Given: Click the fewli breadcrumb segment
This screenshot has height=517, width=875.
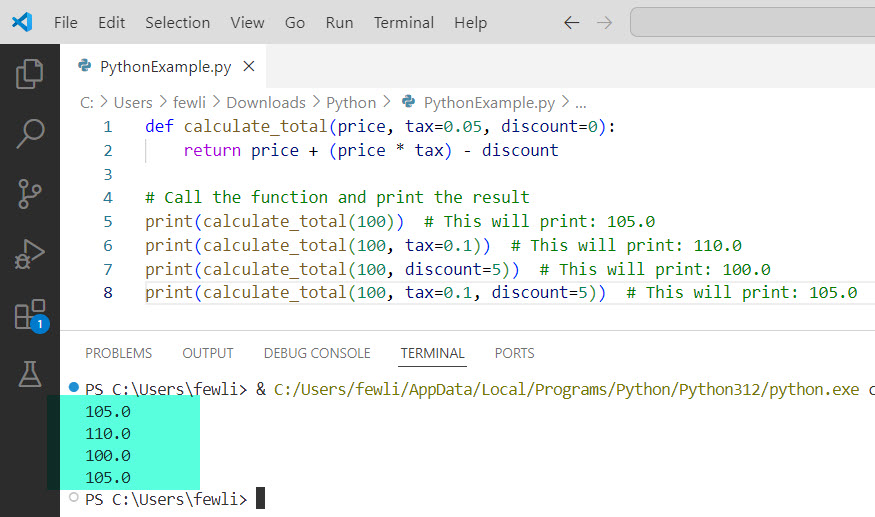Looking at the screenshot, I should tap(189, 103).
